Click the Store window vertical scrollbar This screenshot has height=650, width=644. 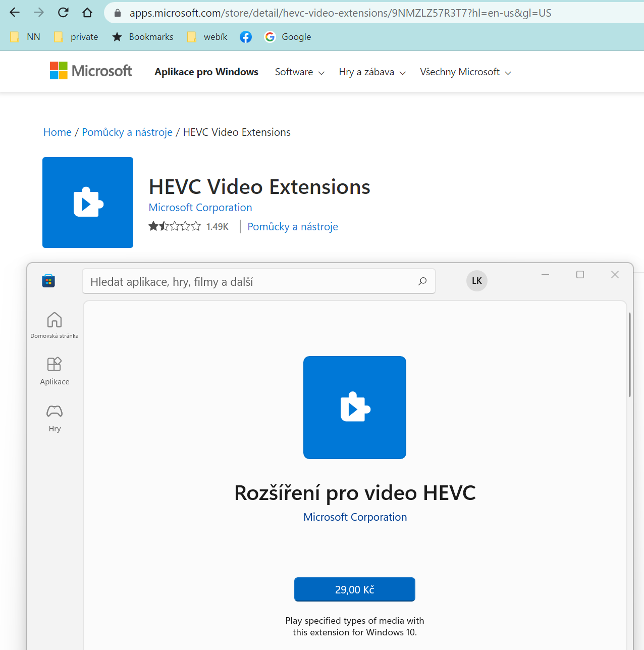click(629, 355)
